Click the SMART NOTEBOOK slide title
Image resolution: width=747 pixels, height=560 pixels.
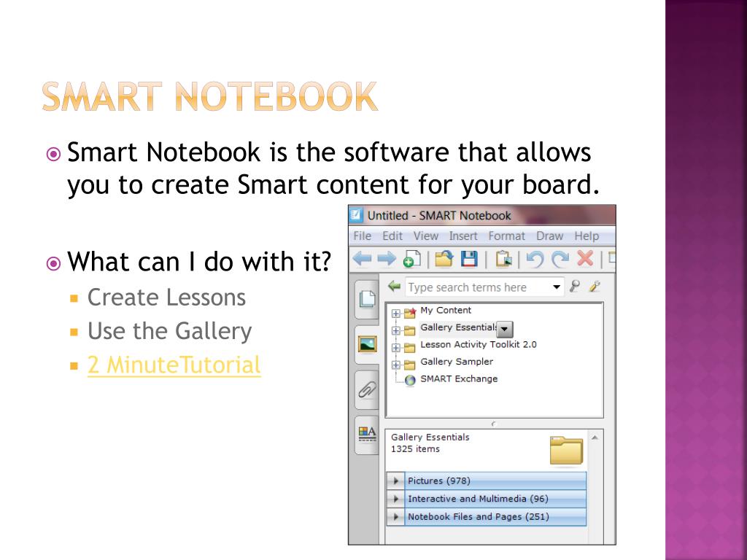209,97
